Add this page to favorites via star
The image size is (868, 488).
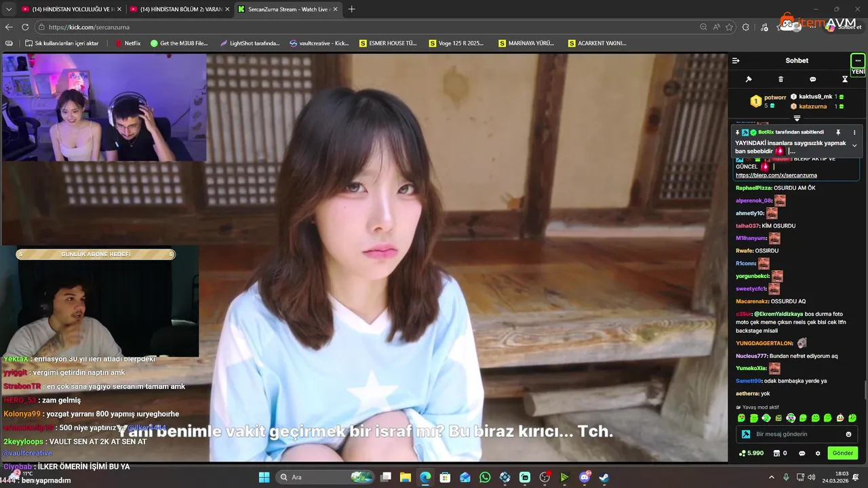click(x=729, y=27)
